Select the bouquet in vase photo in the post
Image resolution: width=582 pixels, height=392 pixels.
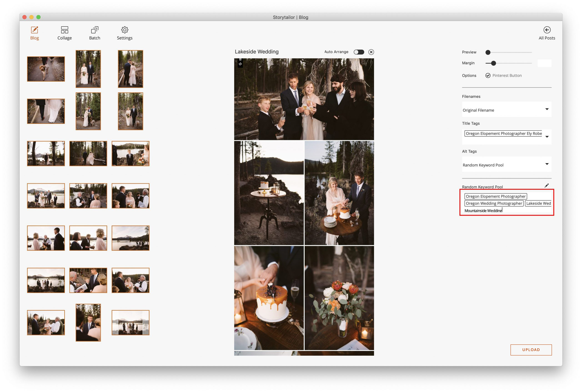pyautogui.click(x=339, y=298)
